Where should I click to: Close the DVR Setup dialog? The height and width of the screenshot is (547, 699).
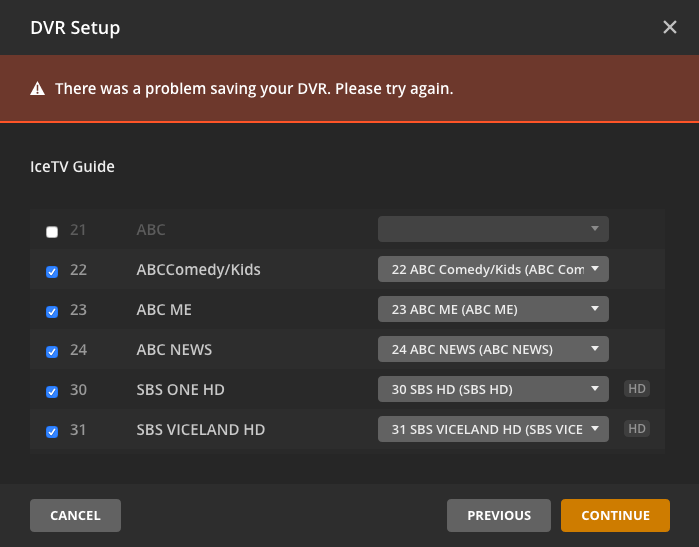(670, 27)
